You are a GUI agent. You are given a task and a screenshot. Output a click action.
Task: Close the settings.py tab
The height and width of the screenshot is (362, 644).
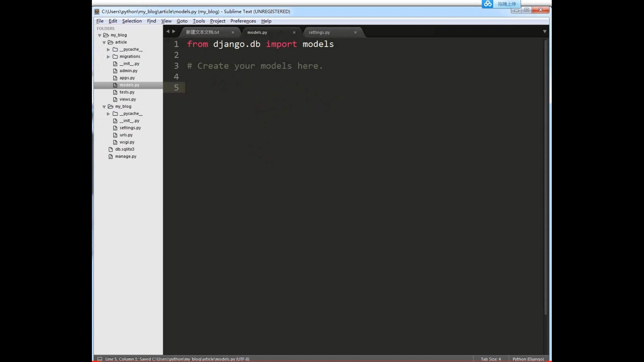(355, 33)
